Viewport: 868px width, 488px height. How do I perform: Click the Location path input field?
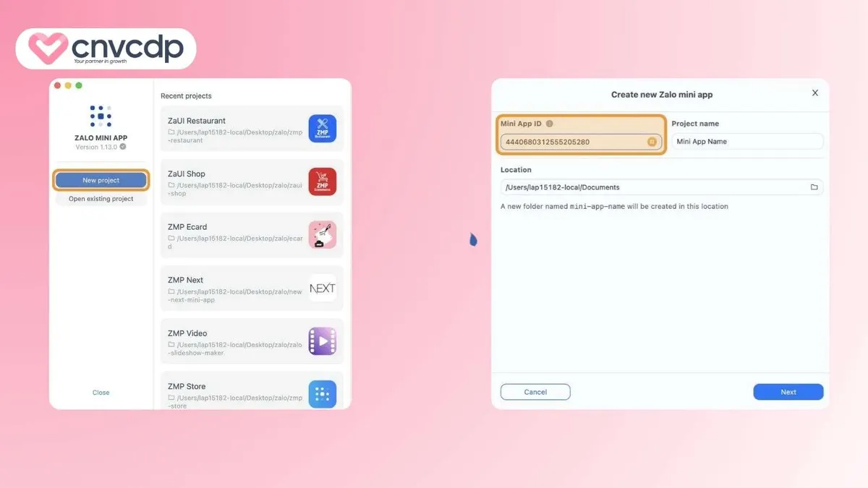662,187
